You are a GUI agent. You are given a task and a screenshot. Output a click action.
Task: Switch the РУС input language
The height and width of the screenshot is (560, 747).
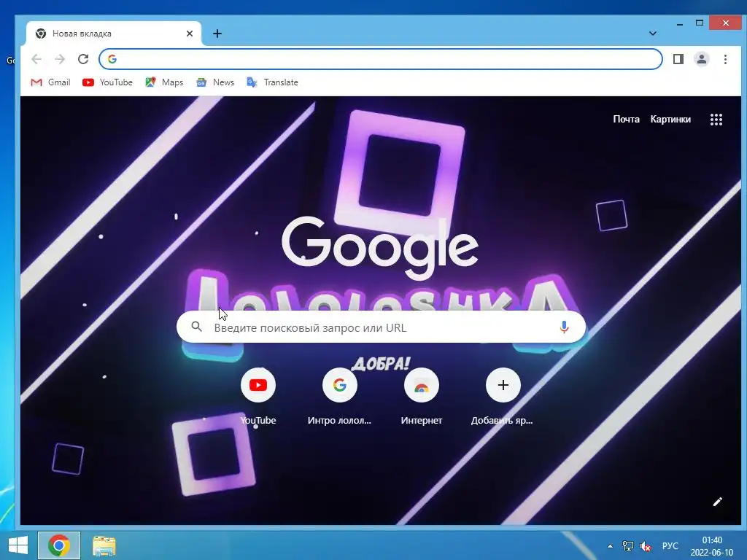670,546
